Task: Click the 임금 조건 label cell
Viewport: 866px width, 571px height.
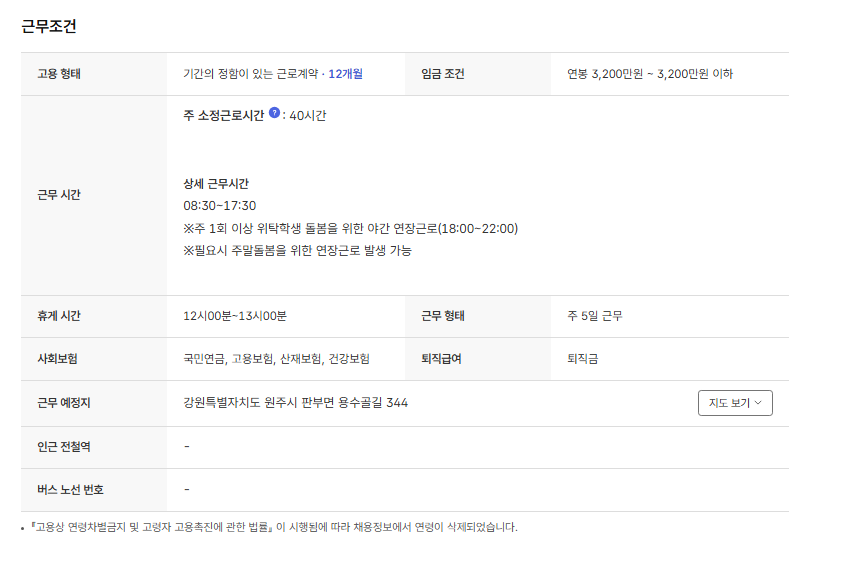Action: click(443, 74)
